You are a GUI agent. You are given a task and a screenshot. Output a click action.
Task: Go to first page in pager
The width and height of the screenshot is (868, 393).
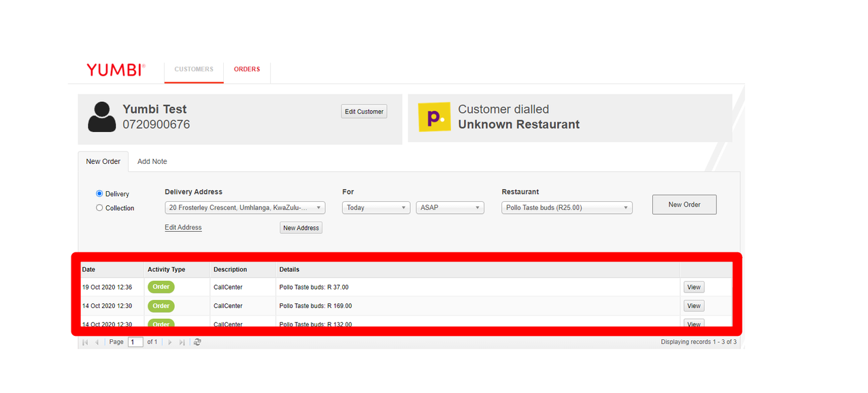(x=85, y=342)
